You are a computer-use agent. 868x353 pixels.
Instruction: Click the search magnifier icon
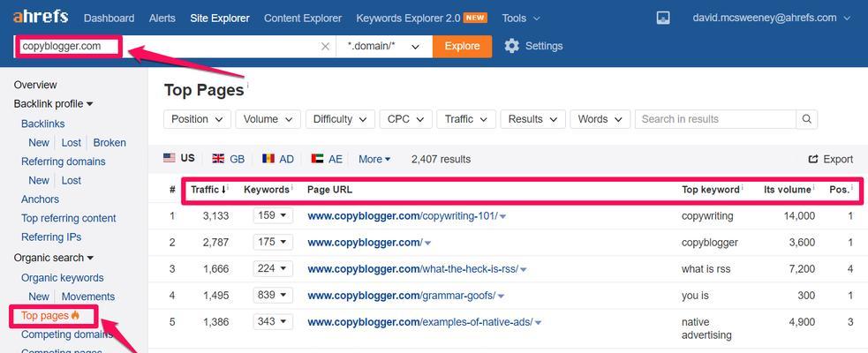point(806,119)
